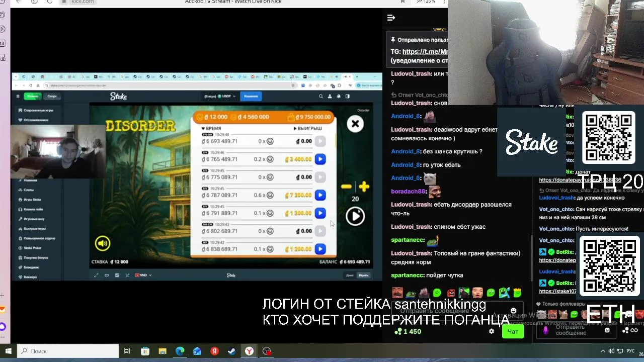Switch to the green Казино tab
Image resolution: width=644 pixels, height=362 pixels.
tap(33, 96)
